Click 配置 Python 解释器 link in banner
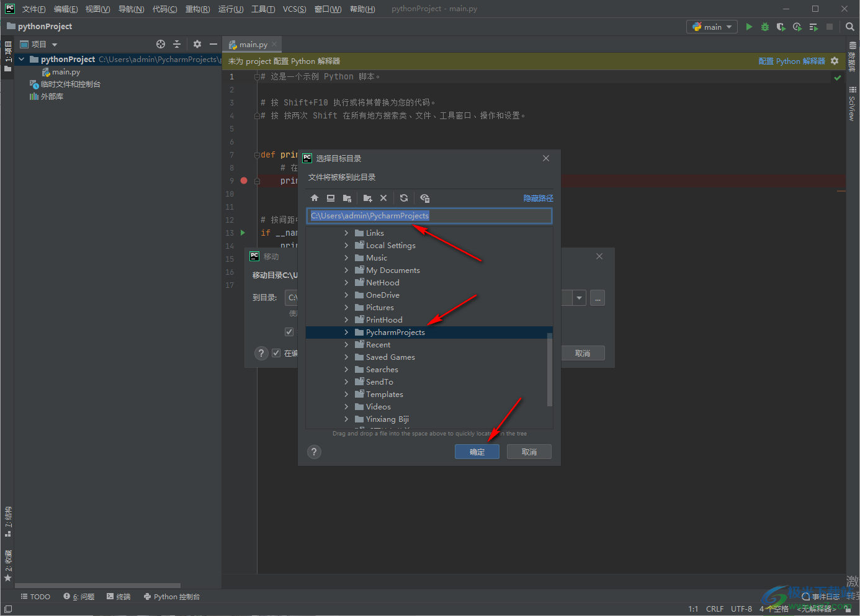 click(792, 61)
